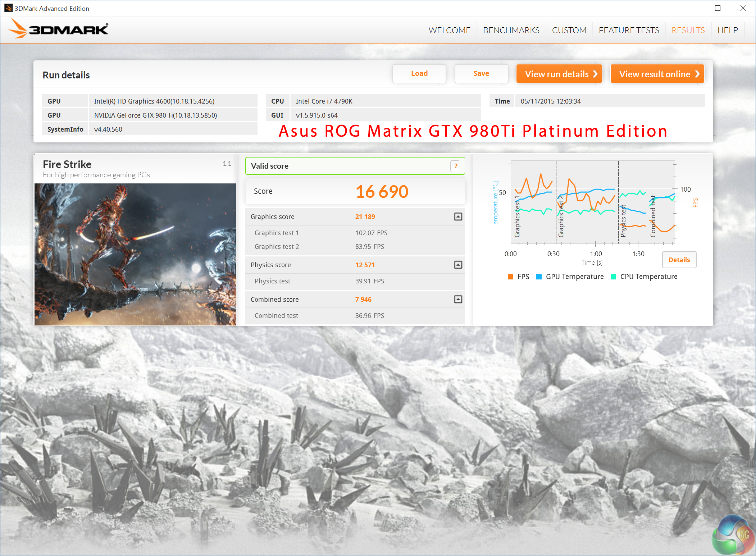Open the Benchmarks tab
Image resolution: width=756 pixels, height=556 pixels.
[511, 30]
